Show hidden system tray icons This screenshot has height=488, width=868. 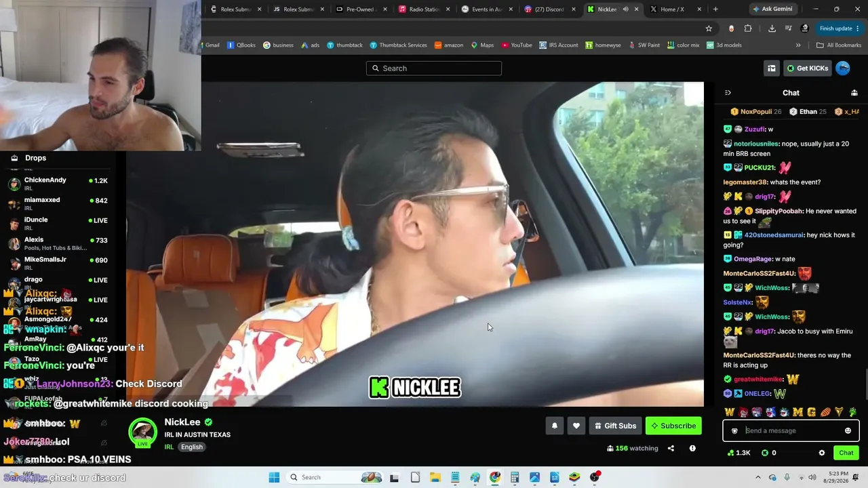pyautogui.click(x=758, y=477)
